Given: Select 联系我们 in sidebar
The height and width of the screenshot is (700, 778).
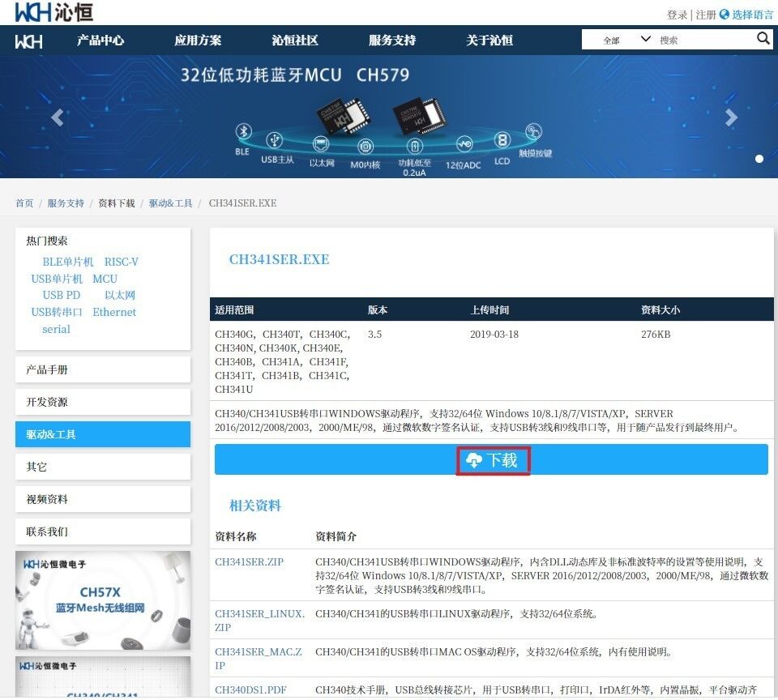Looking at the screenshot, I should tap(103, 531).
